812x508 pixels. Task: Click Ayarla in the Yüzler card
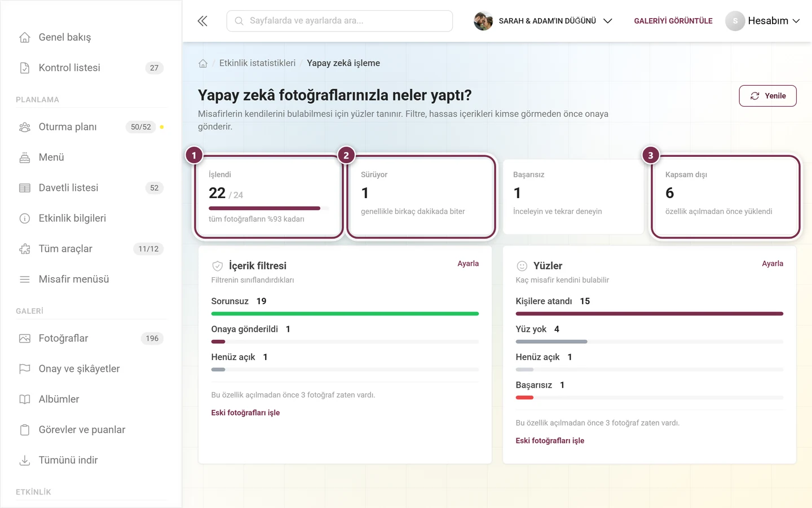click(x=773, y=264)
